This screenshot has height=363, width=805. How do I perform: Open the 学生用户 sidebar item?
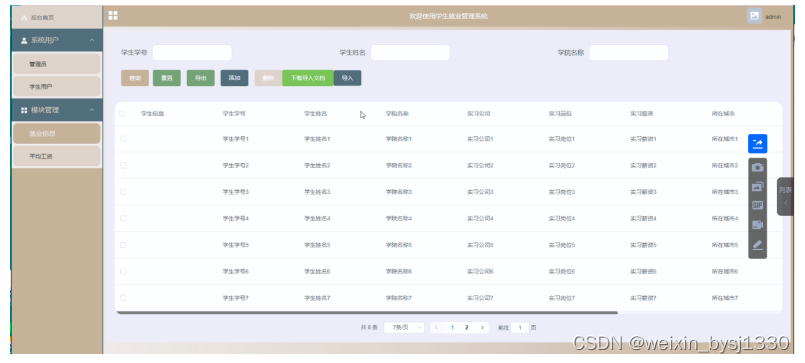tap(56, 87)
